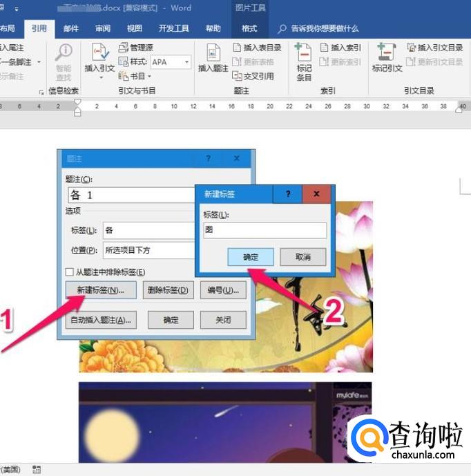Click the Smart Lookup (智能查找) icon
The height and width of the screenshot is (476, 471).
click(64, 53)
